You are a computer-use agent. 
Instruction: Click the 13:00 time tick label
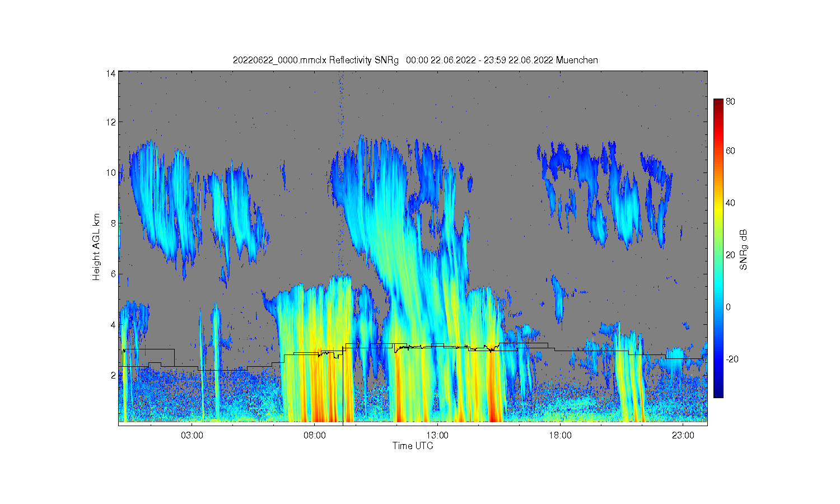[437, 435]
